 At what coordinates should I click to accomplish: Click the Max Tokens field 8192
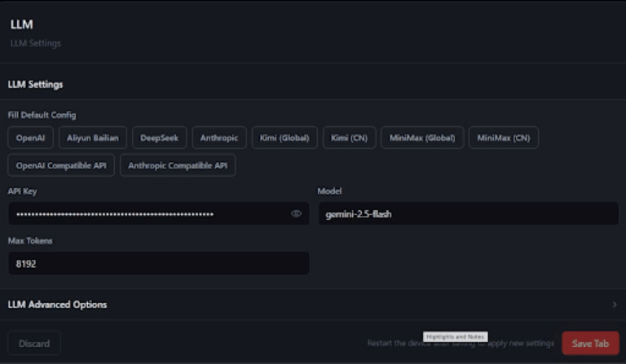(x=158, y=264)
